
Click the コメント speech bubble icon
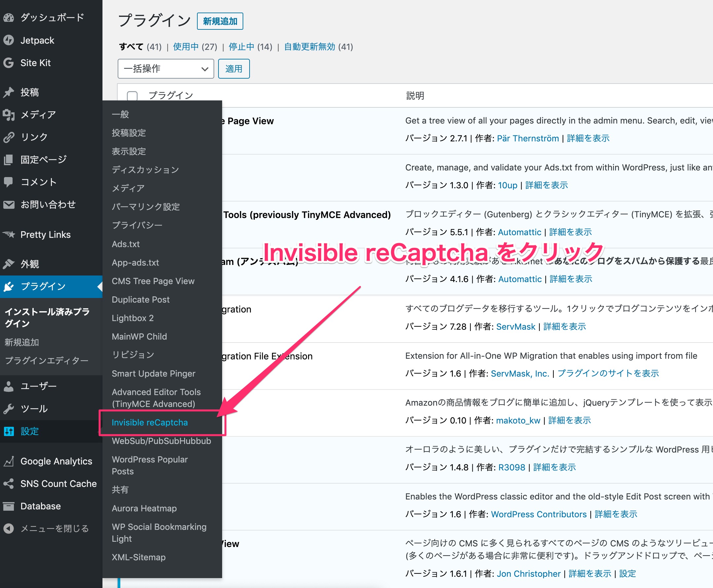coord(9,182)
